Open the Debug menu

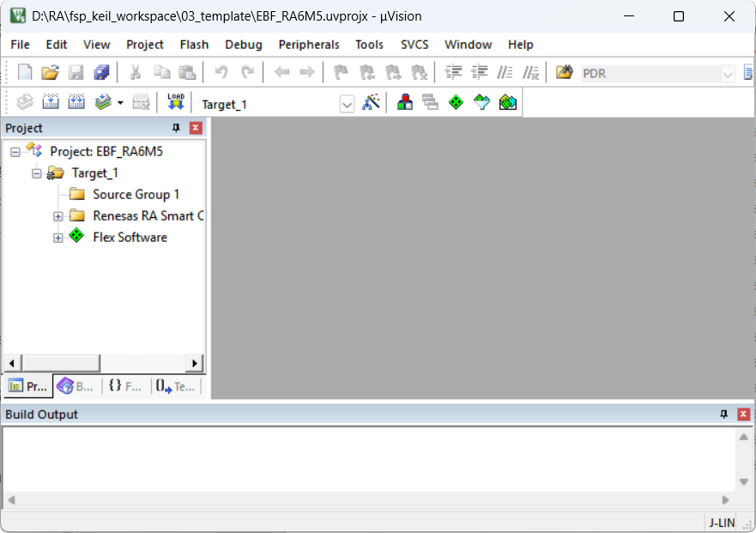[x=244, y=45]
